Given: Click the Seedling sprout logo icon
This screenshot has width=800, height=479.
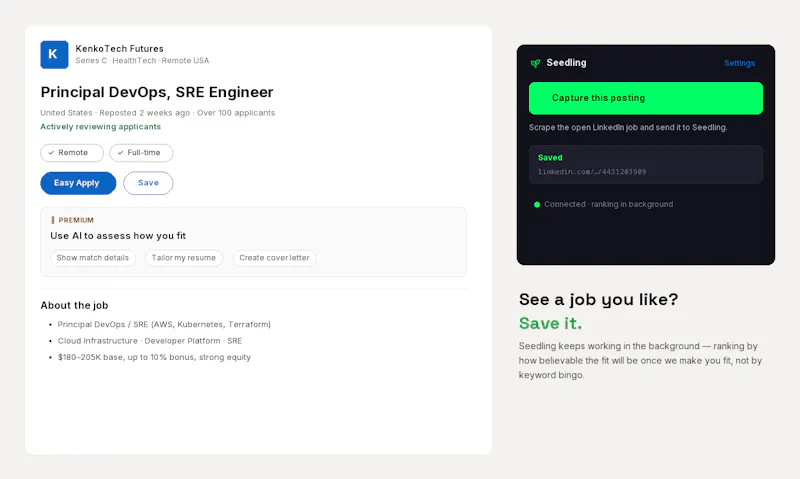Looking at the screenshot, I should pyautogui.click(x=535, y=63).
